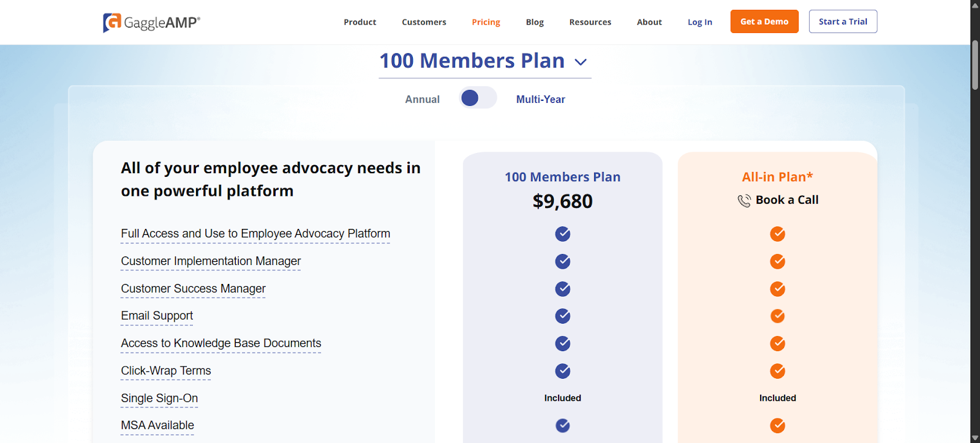Click blue checkmark for Customer Success Manager
Screen dimensions: 980x443
563,289
